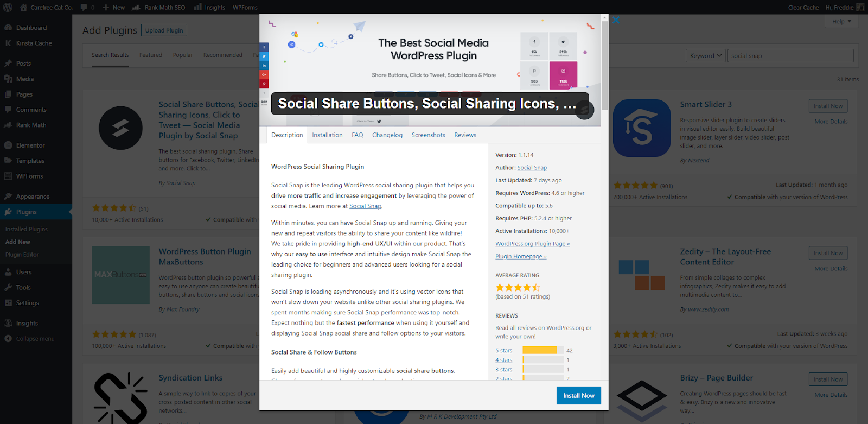Close the plugin details modal with X
The height and width of the screenshot is (424, 868).
tap(616, 20)
